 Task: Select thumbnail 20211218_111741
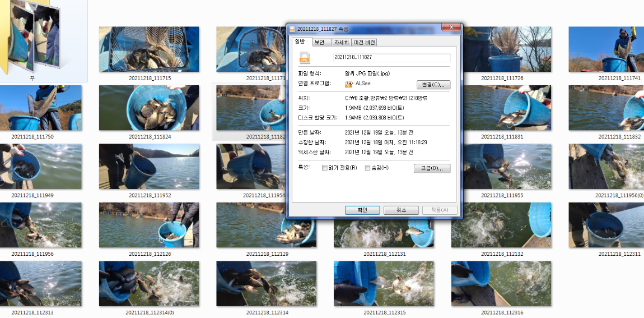point(606,49)
